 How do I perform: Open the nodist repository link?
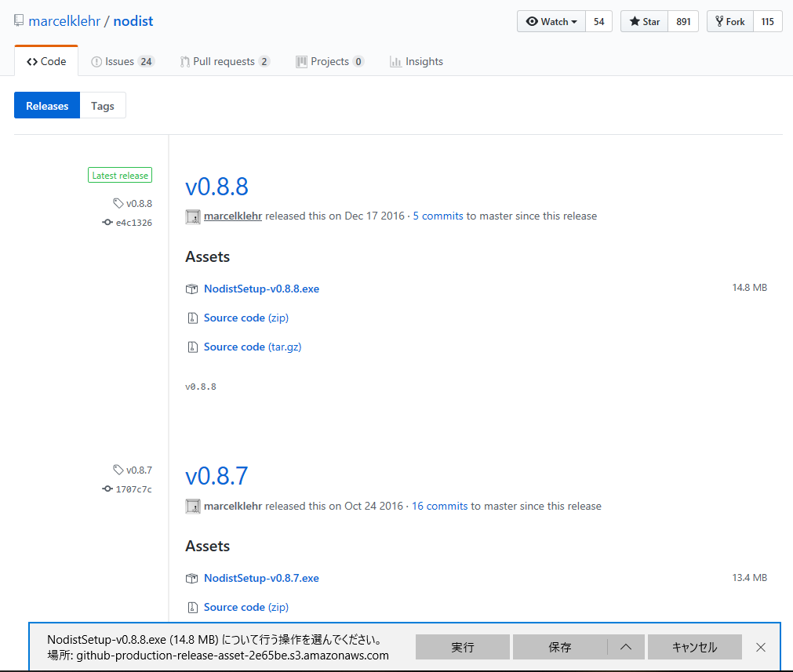(x=133, y=21)
